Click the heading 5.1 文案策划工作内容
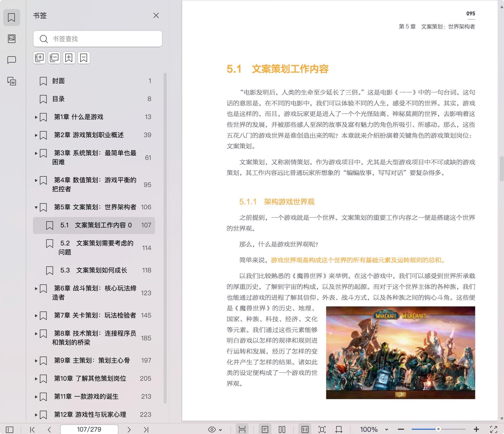The width and height of the screenshot is (504, 434). 277,69
